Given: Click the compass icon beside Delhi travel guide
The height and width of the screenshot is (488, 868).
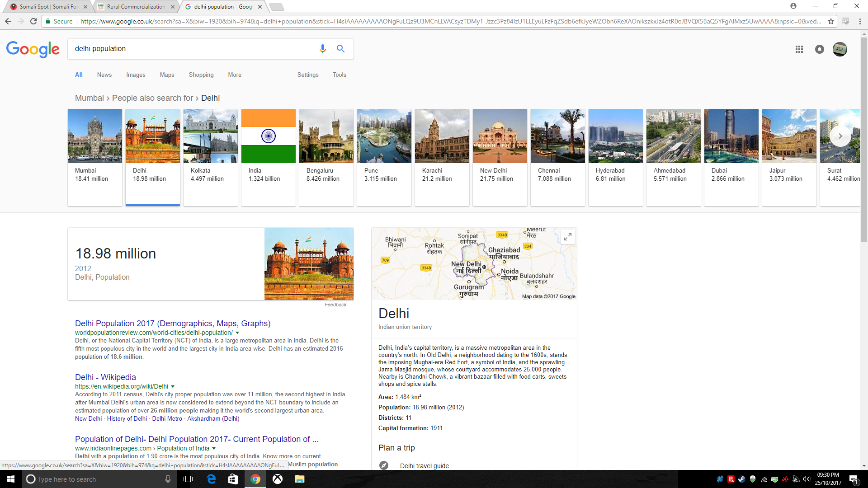Looking at the screenshot, I should point(384,465).
